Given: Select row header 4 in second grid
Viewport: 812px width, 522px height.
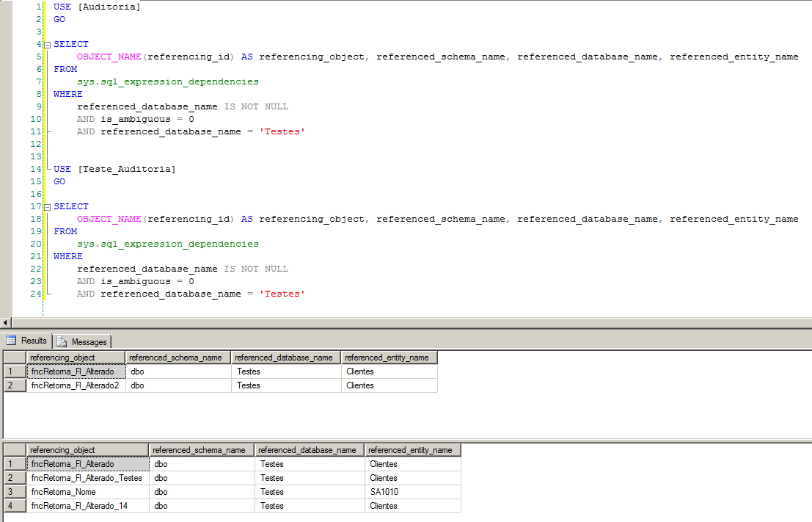Looking at the screenshot, I should 15,506.
